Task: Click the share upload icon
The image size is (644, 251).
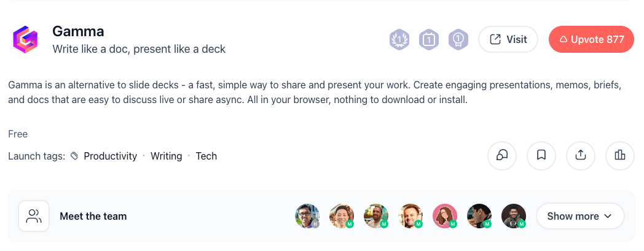Action: tap(581, 156)
